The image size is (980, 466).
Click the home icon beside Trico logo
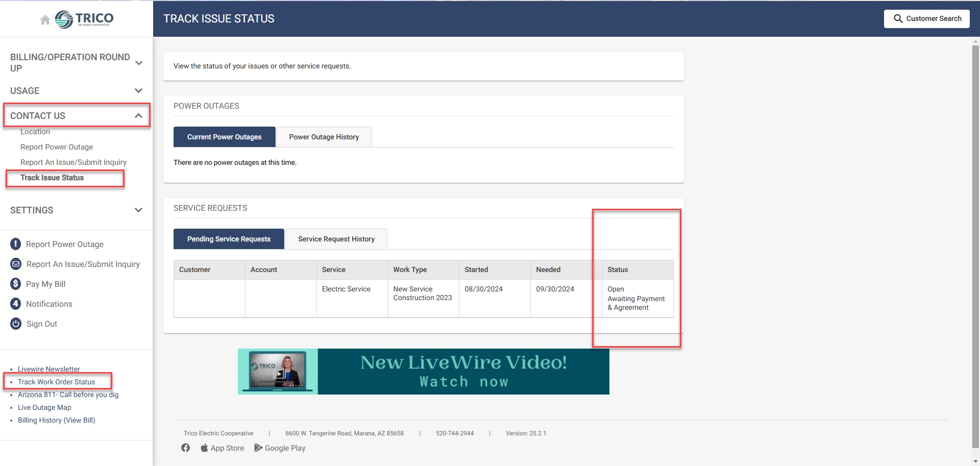[x=45, y=20]
